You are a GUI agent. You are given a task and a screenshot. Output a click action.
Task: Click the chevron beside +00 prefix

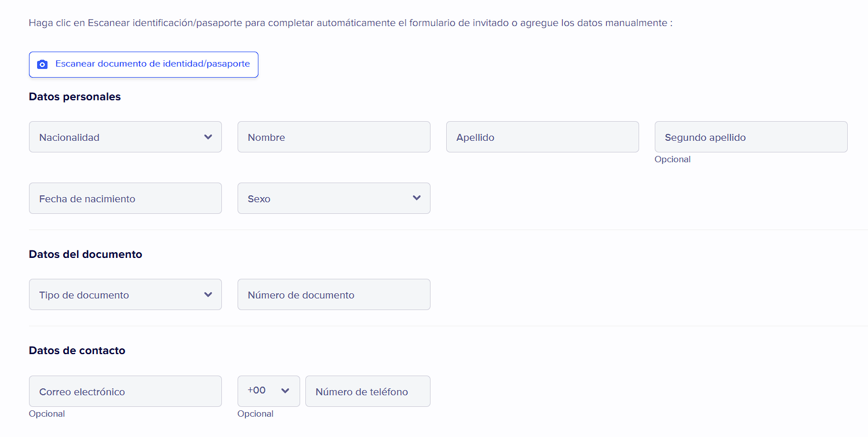[285, 391]
